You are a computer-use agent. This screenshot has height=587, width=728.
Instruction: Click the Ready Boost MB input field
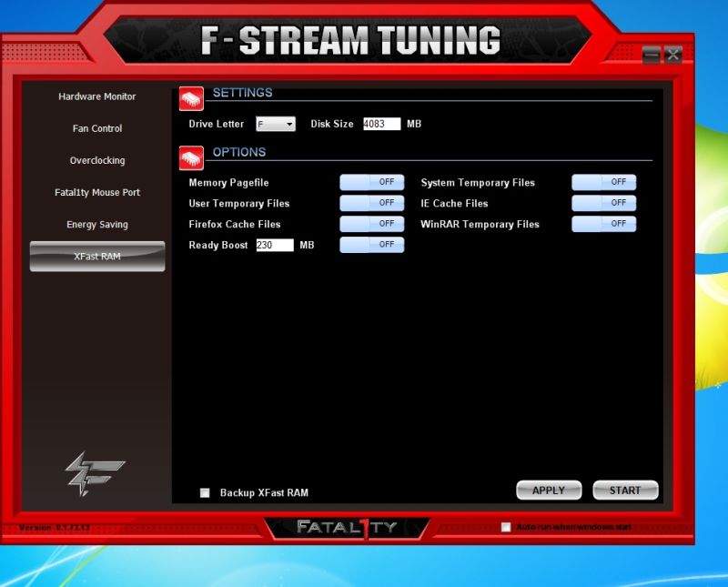(275, 245)
